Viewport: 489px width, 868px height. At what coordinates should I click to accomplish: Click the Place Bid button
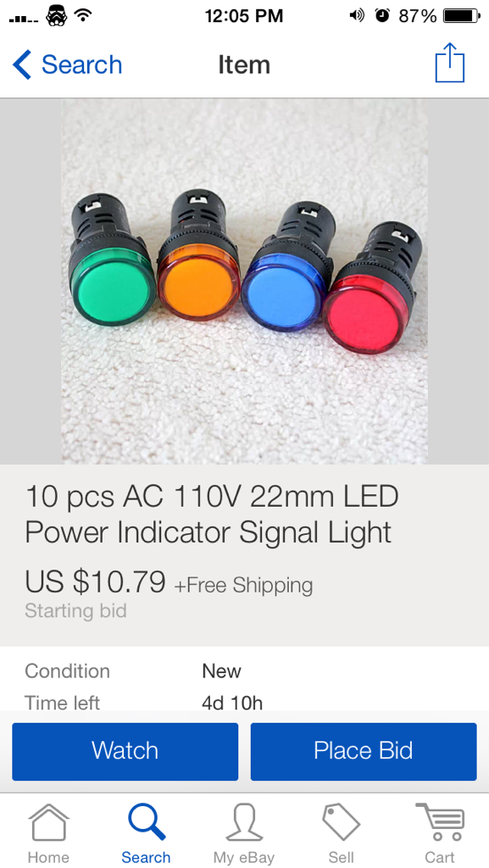[364, 751]
